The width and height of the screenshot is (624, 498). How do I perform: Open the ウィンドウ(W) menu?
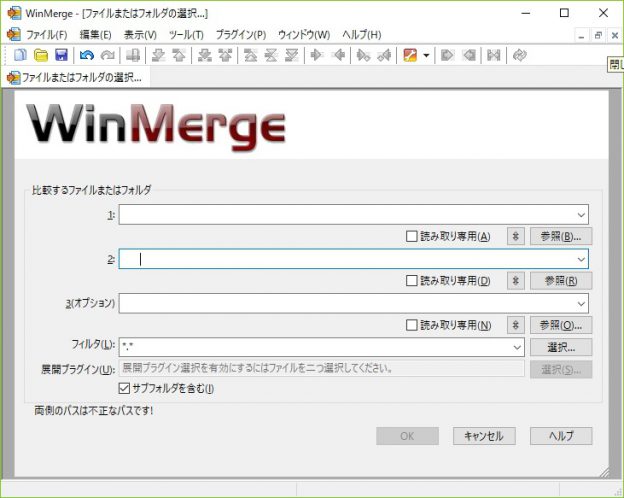click(x=304, y=35)
